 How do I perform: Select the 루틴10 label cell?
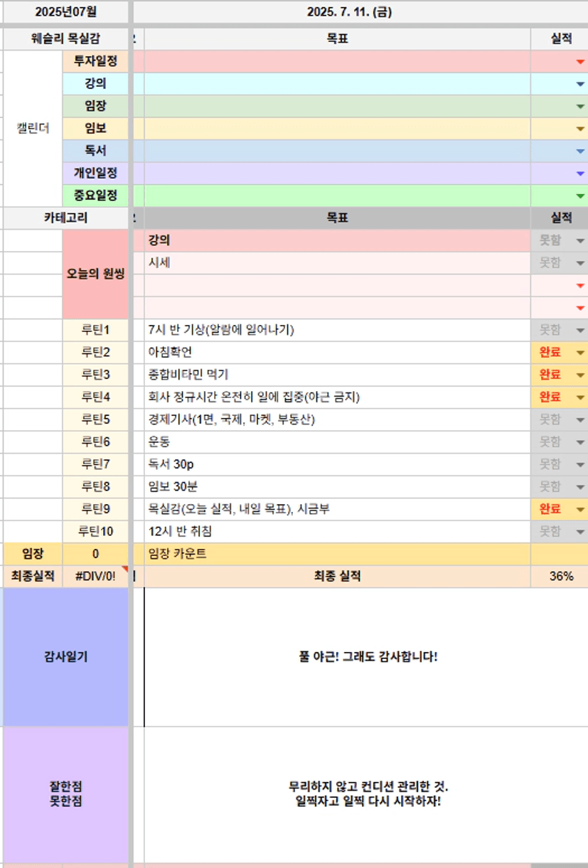(x=95, y=532)
